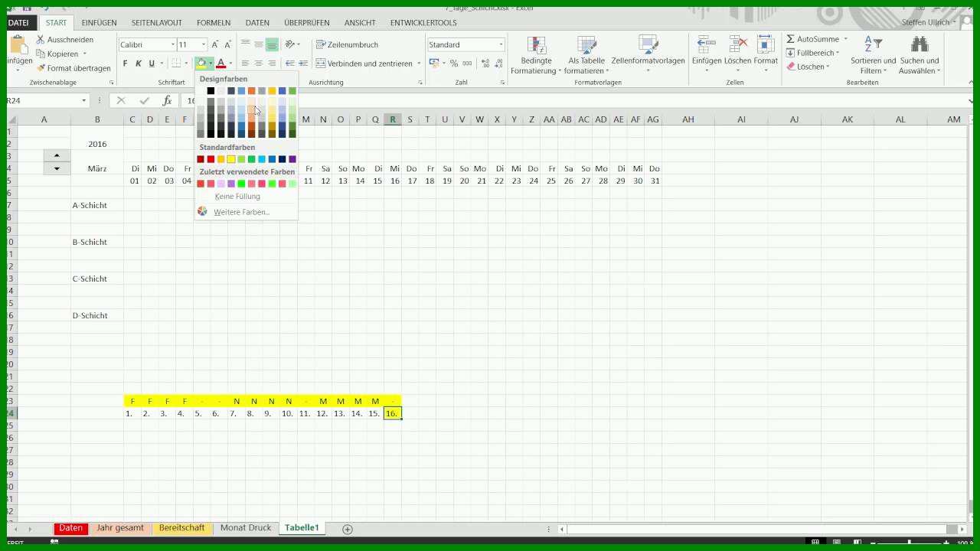This screenshot has height=551, width=980.
Task: Apply percent number format
Action: 454,64
